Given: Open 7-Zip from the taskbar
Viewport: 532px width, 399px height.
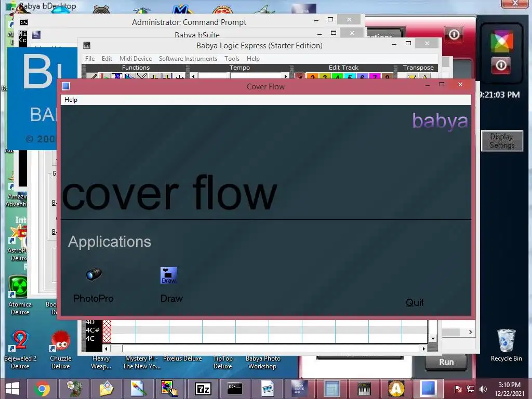Looking at the screenshot, I should (x=203, y=389).
